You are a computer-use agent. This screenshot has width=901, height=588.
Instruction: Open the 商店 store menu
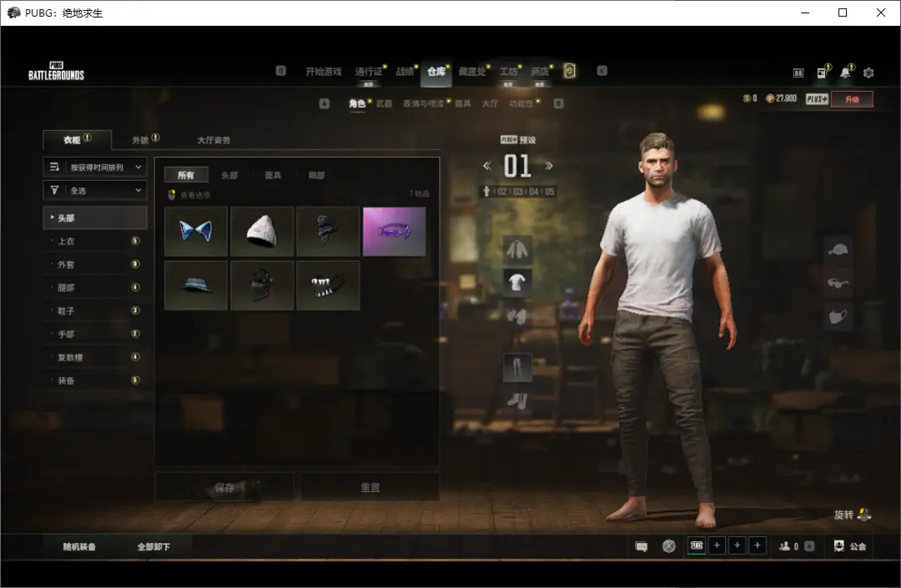pyautogui.click(x=540, y=71)
